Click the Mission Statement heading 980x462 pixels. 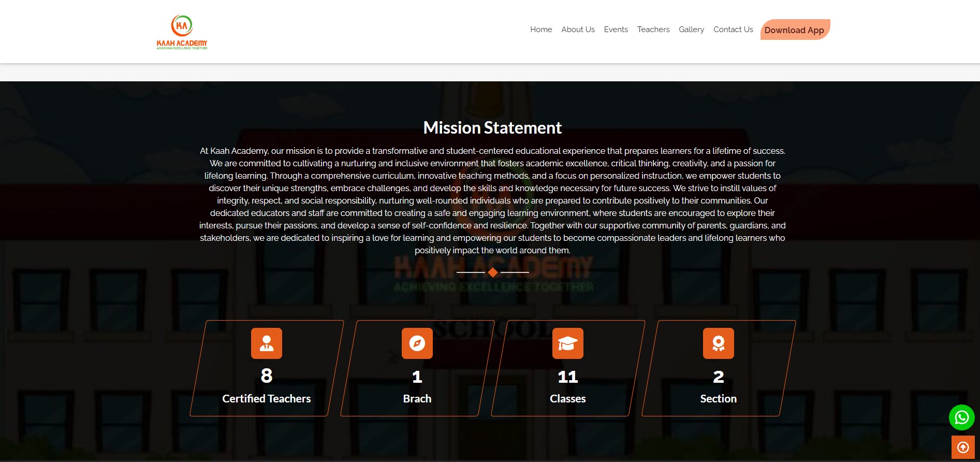tap(492, 128)
